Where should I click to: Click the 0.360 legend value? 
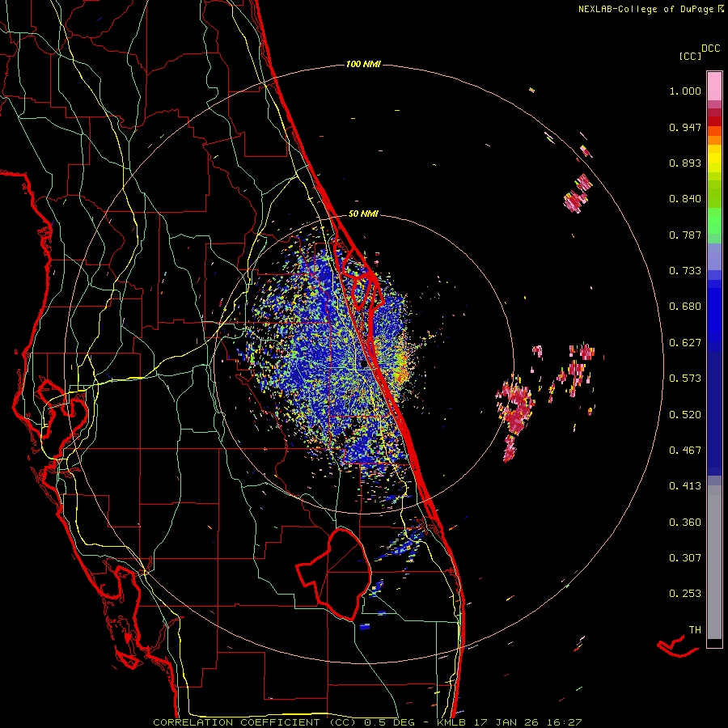pos(685,523)
